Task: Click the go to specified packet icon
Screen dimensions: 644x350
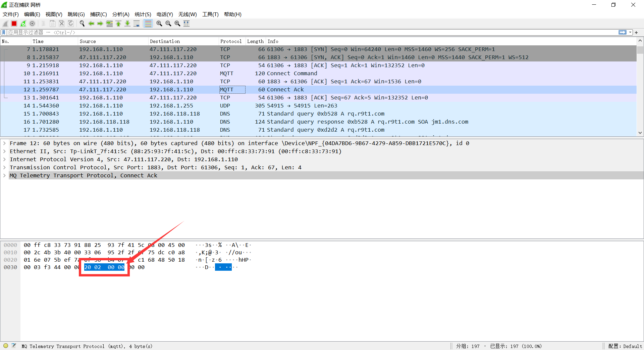Action: [109, 24]
